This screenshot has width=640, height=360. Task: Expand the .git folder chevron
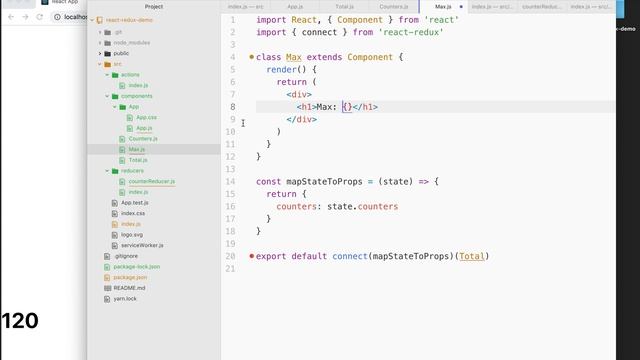click(x=100, y=32)
